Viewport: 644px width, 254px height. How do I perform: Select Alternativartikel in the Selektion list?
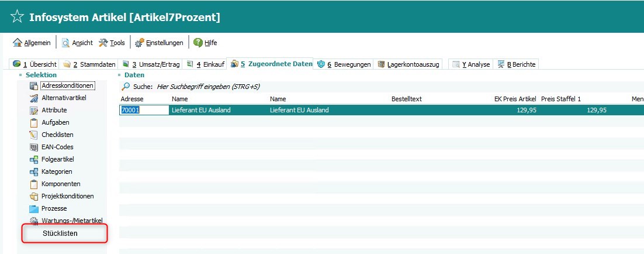pyautogui.click(x=64, y=98)
